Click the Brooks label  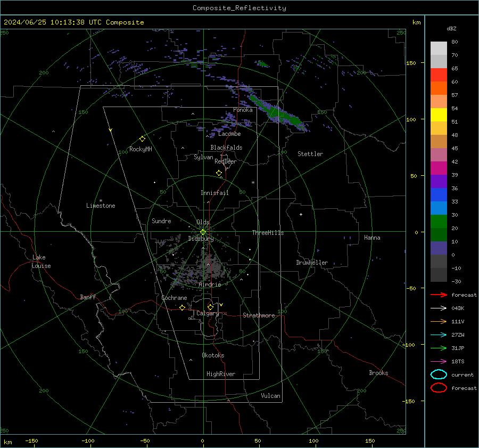(378, 373)
